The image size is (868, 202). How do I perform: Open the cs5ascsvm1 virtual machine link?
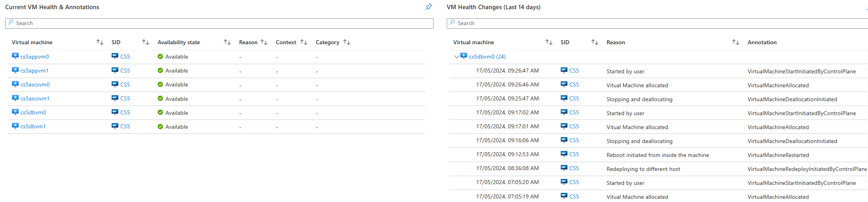pos(35,98)
